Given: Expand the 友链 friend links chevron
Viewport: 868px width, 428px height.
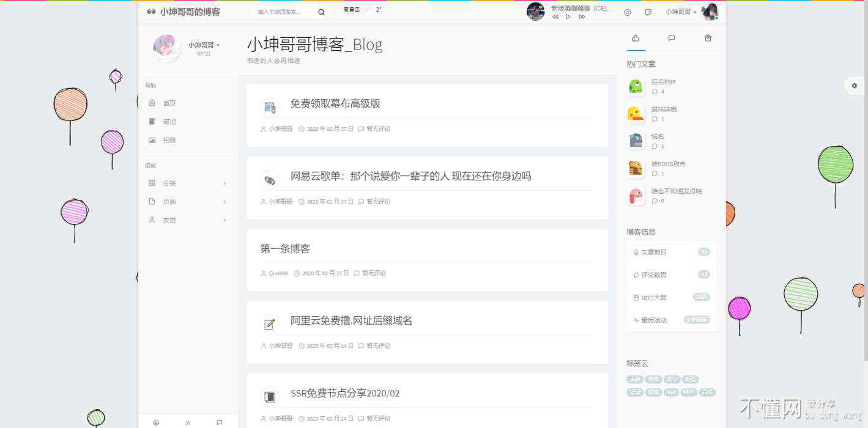Looking at the screenshot, I should [x=224, y=220].
